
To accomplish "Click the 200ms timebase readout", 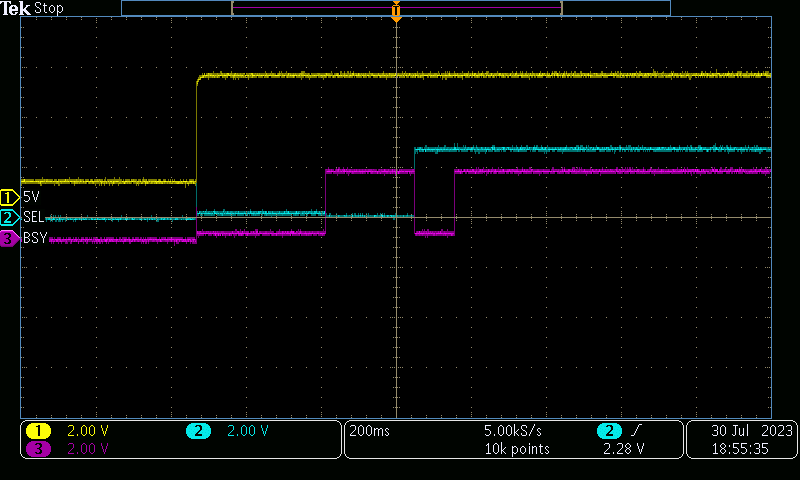I will [369, 431].
